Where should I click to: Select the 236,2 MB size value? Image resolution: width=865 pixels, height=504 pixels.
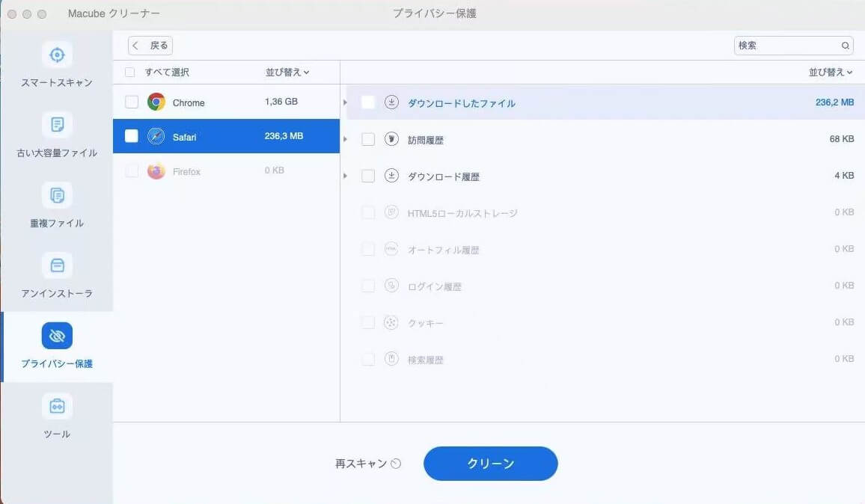pos(834,102)
